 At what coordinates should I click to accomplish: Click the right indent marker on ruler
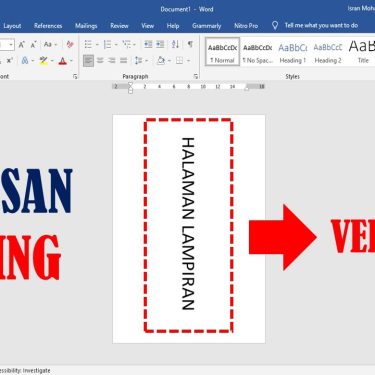pos(247,88)
